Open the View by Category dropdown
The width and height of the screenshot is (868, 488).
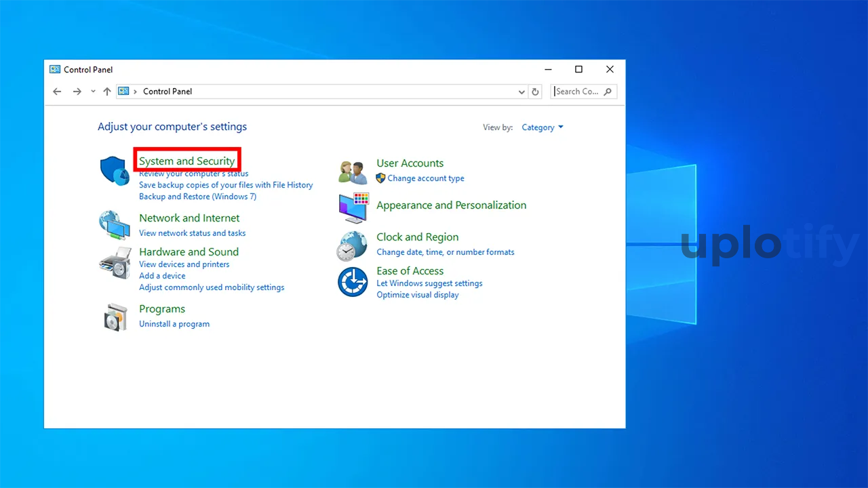point(542,127)
